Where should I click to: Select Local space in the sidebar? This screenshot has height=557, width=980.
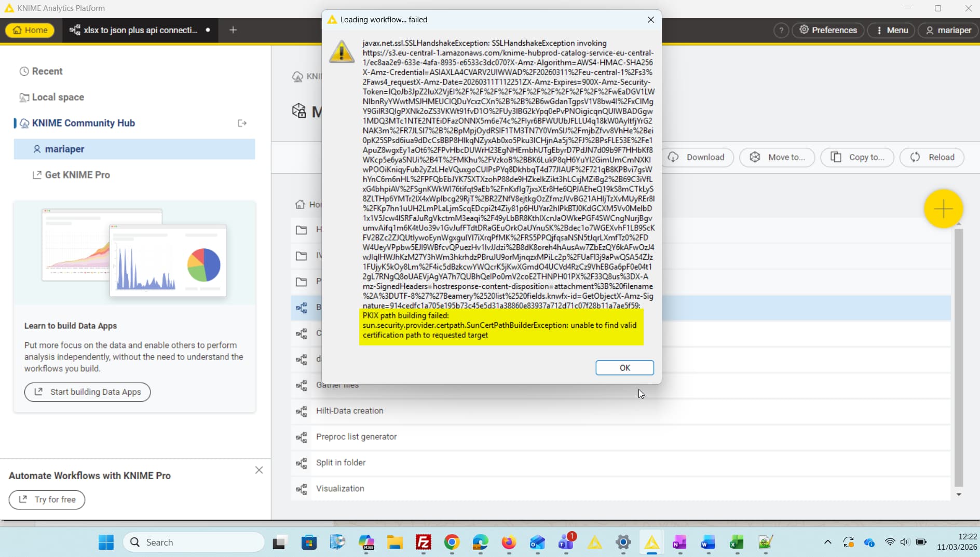pyautogui.click(x=58, y=97)
